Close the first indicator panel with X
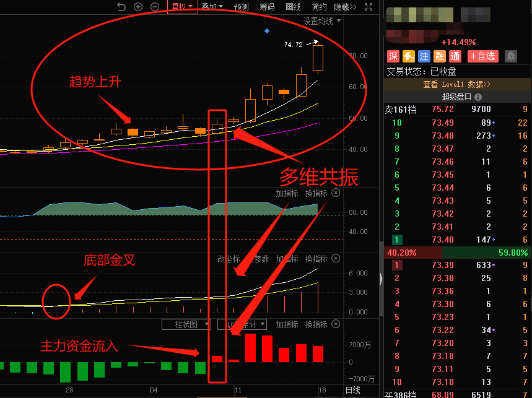The width and height of the screenshot is (532, 398). pos(336,193)
